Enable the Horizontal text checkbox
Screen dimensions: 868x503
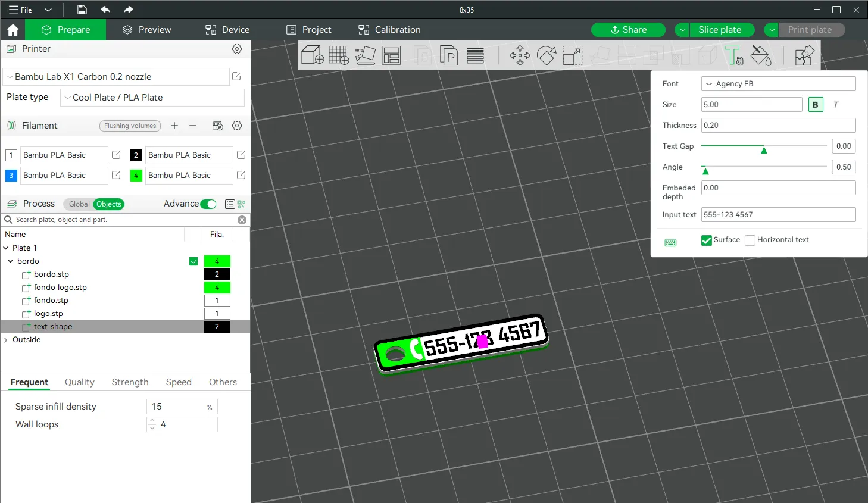tap(750, 240)
